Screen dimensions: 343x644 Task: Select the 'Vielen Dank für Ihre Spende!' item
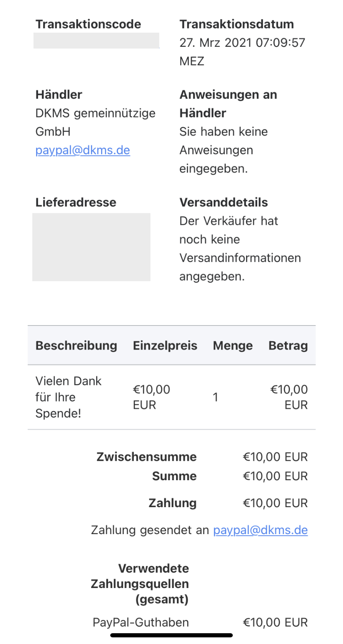click(68, 397)
